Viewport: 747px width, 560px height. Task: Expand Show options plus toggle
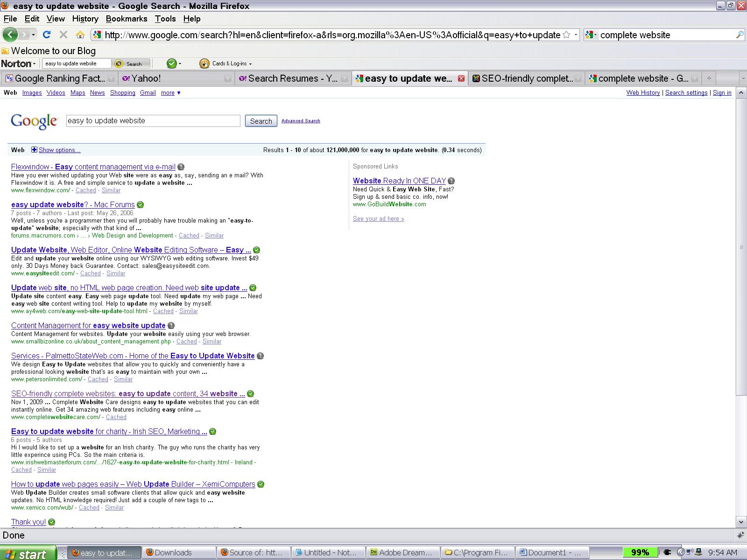34,150
